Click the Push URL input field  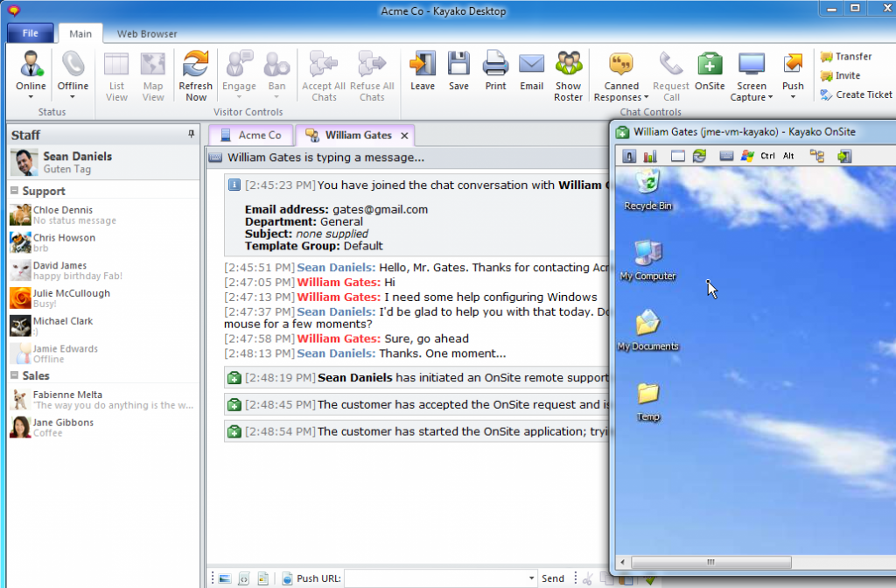436,578
